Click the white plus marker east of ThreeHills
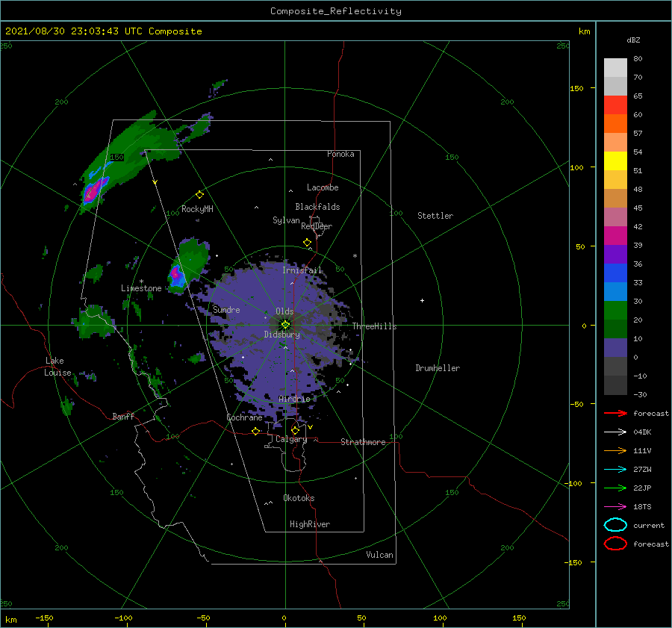This screenshot has width=672, height=628. pyautogui.click(x=422, y=300)
